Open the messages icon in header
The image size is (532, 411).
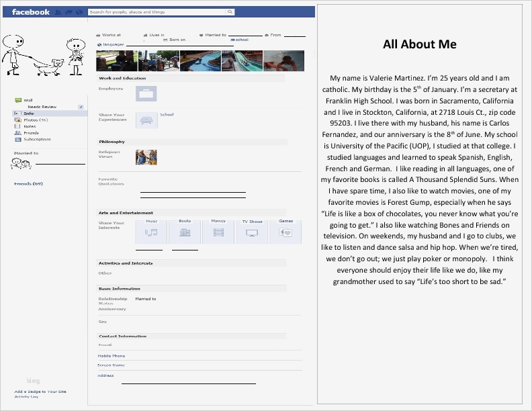(69, 12)
